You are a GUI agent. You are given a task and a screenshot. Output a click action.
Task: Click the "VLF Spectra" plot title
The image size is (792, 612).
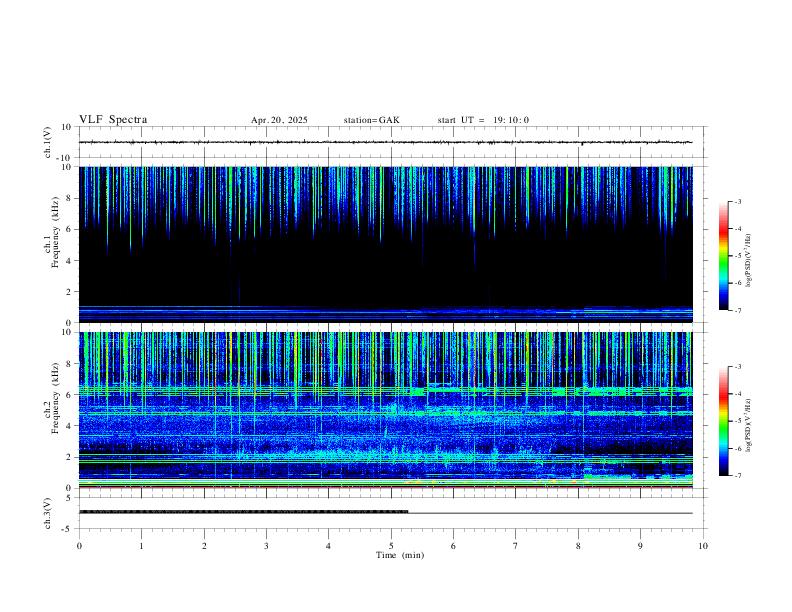pos(113,120)
